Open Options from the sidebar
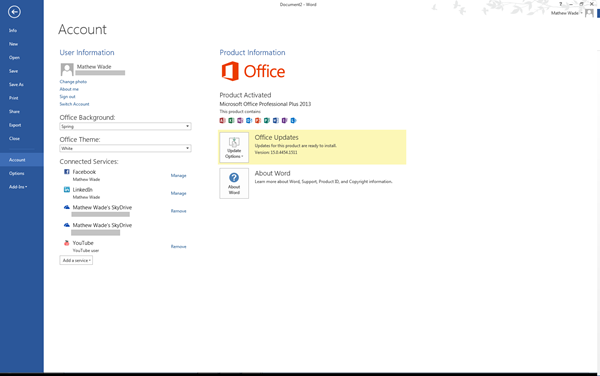Viewport: 600px width, 376px height. pyautogui.click(x=16, y=173)
